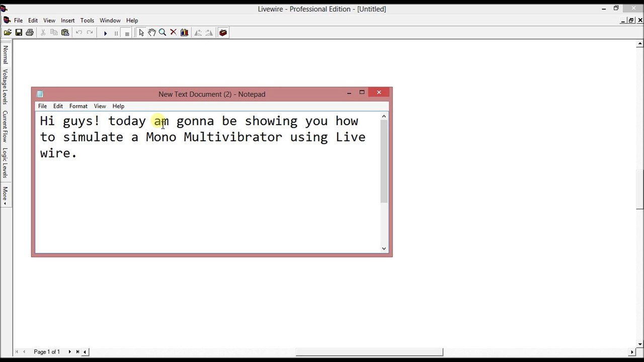This screenshot has height=362, width=644.
Task: Select the Zoom magnifier tool
Action: pyautogui.click(x=163, y=33)
